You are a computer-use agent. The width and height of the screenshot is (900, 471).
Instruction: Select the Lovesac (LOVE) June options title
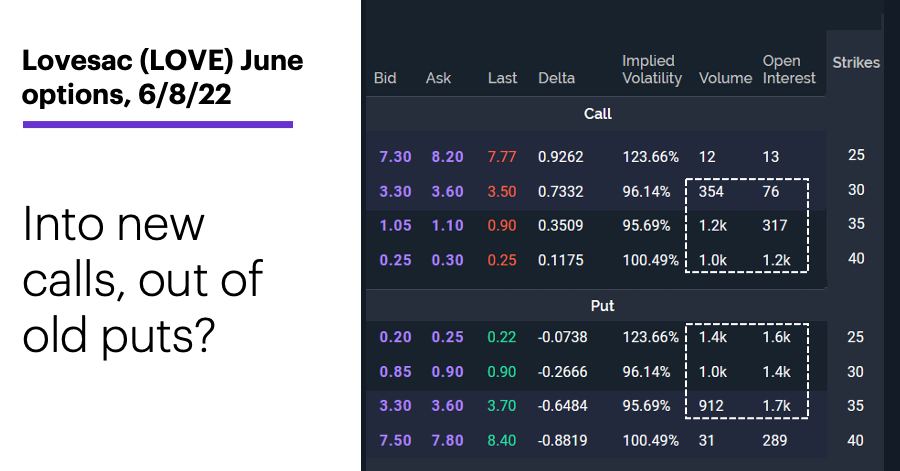(162, 77)
